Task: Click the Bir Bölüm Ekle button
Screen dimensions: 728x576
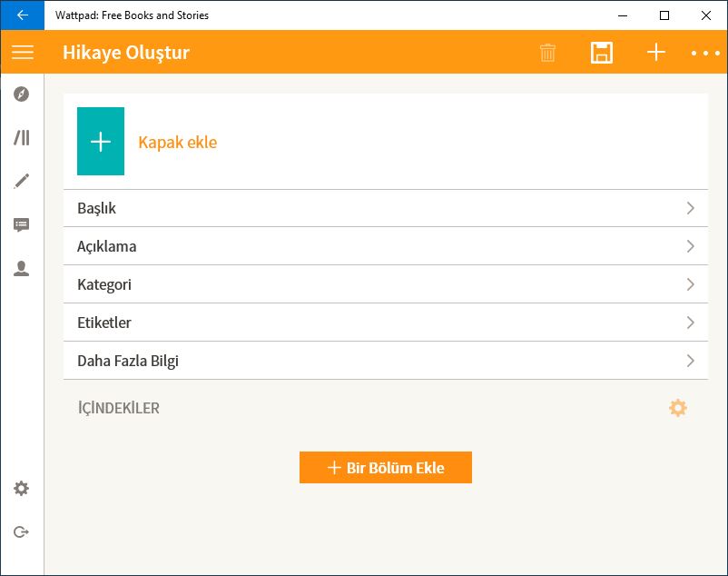Action: pos(386,467)
